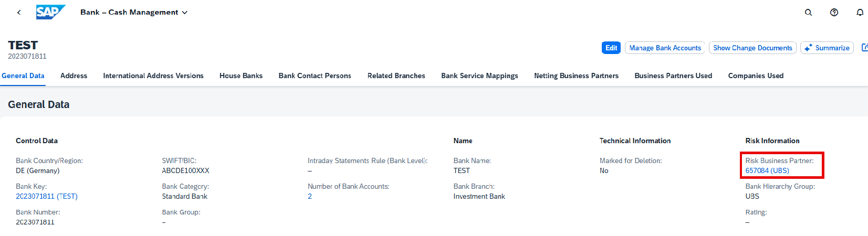This screenshot has width=868, height=236.
Task: Go to the Bank Service Mappings tab
Action: pyautogui.click(x=479, y=76)
